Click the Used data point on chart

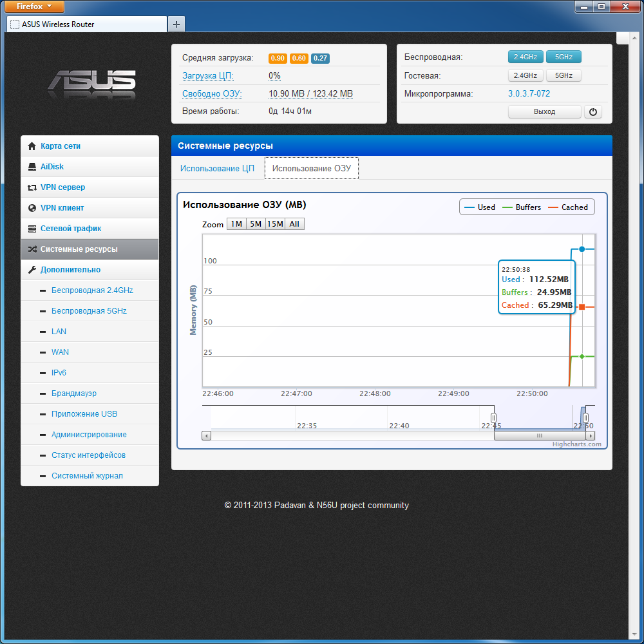(582, 249)
